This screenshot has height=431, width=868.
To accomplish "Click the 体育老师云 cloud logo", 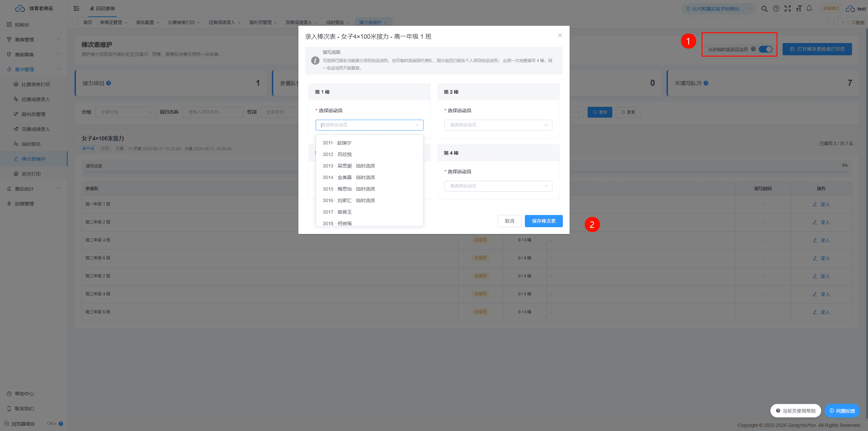I will tap(20, 8).
